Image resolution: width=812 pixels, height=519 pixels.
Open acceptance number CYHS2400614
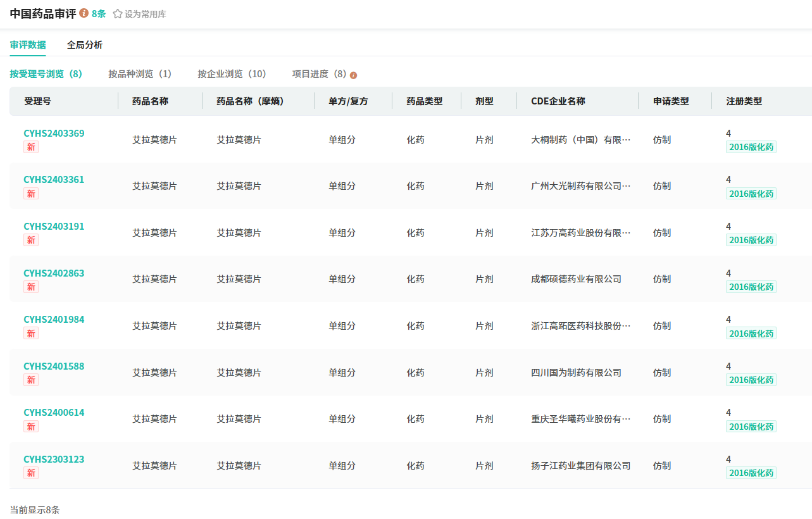(x=54, y=413)
